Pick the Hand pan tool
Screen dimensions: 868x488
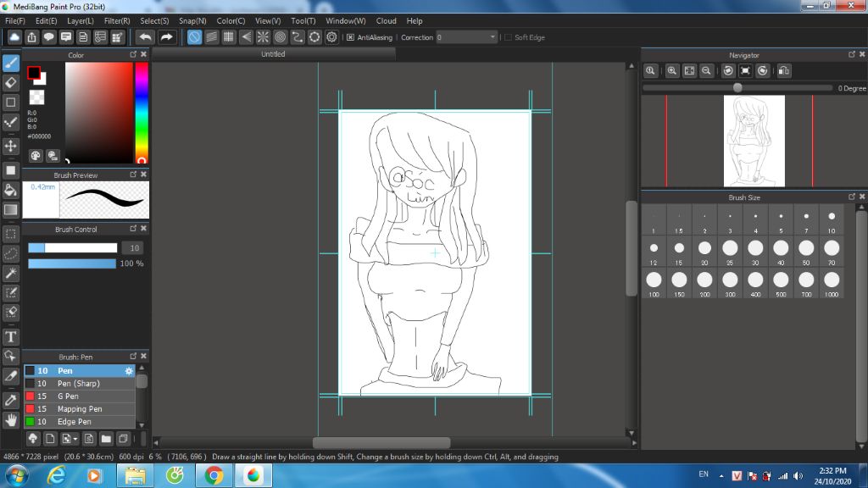(x=11, y=419)
